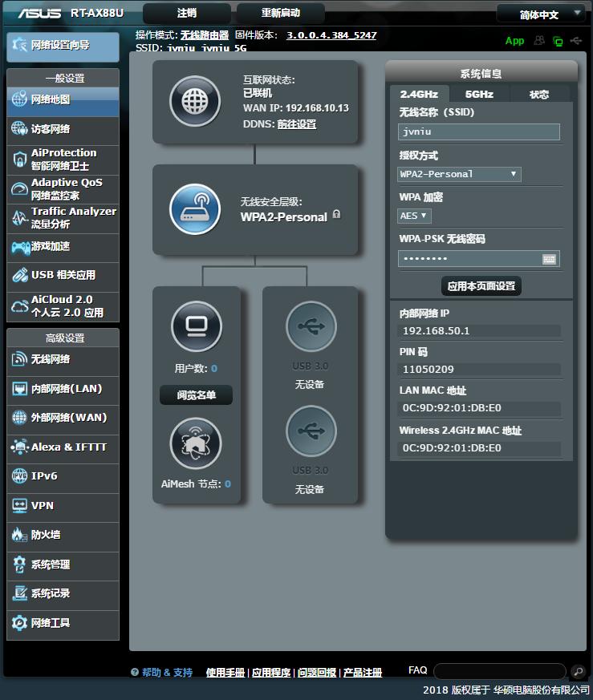This screenshot has width=593, height=700.
Task: Open the user manual link (使用手册)
Action: [225, 672]
